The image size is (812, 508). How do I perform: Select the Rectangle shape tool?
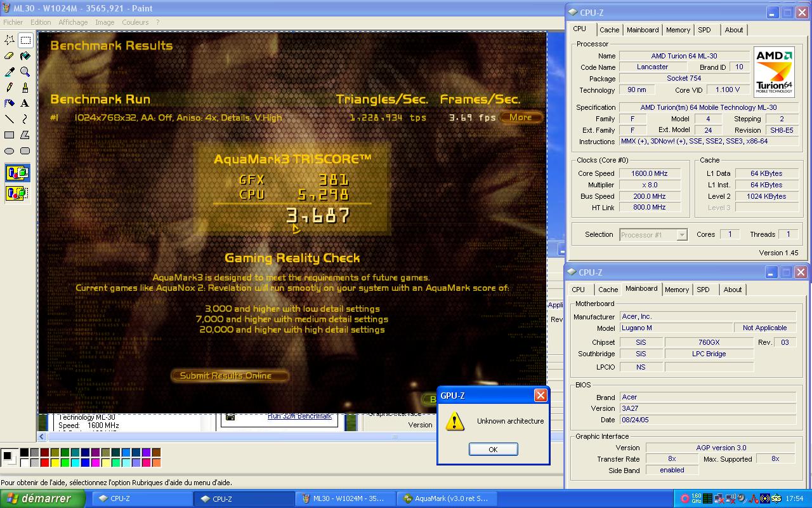click(x=10, y=135)
